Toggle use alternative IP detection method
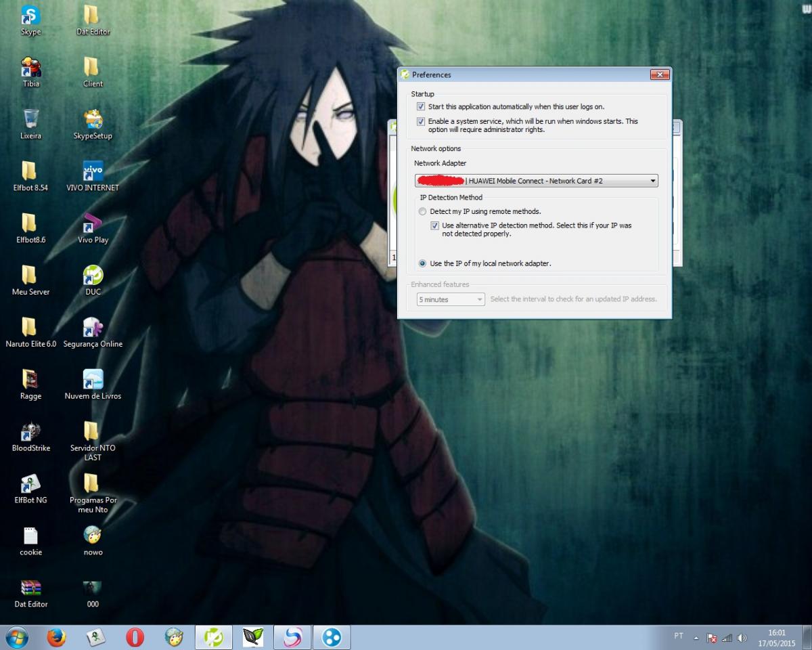 pyautogui.click(x=435, y=225)
